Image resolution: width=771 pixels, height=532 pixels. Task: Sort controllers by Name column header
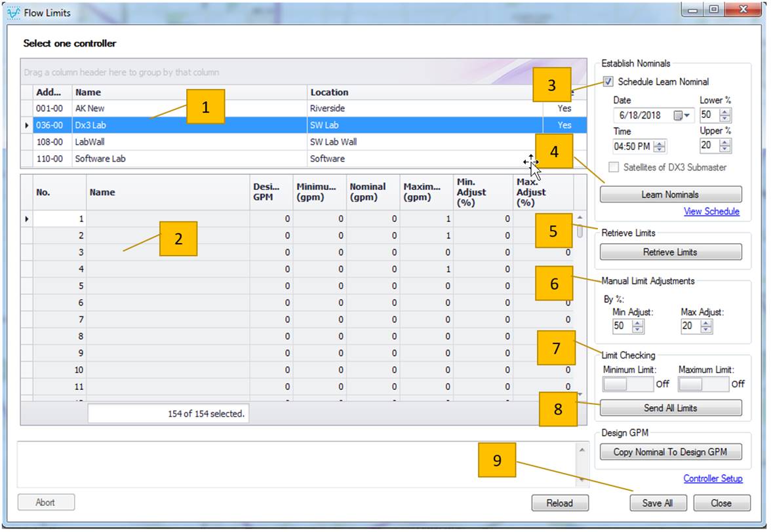189,92
